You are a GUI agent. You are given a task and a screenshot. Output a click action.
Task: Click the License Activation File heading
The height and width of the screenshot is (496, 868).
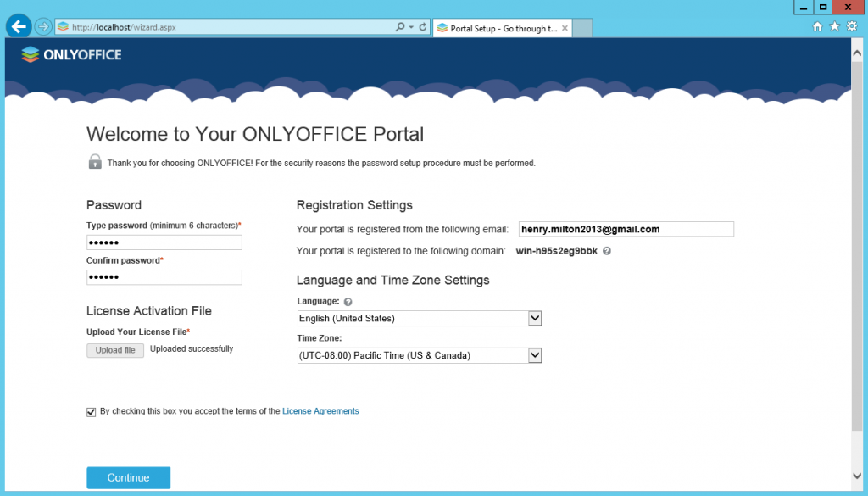click(x=149, y=311)
